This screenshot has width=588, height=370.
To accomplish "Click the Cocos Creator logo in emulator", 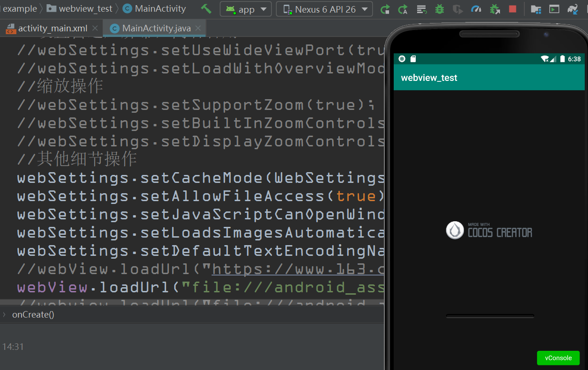I will point(489,231).
